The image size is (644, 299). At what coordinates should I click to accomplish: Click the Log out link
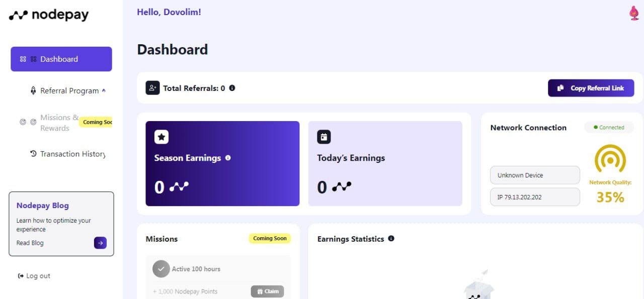pos(34,276)
